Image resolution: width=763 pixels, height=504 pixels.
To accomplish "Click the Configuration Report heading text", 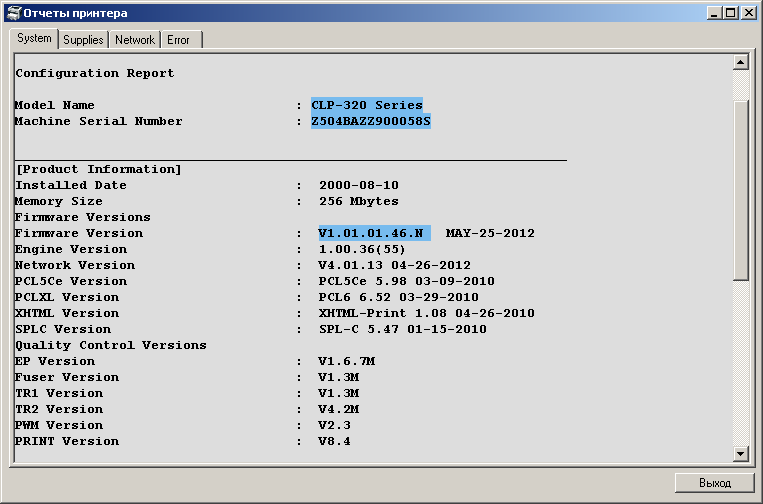I will tap(94, 73).
